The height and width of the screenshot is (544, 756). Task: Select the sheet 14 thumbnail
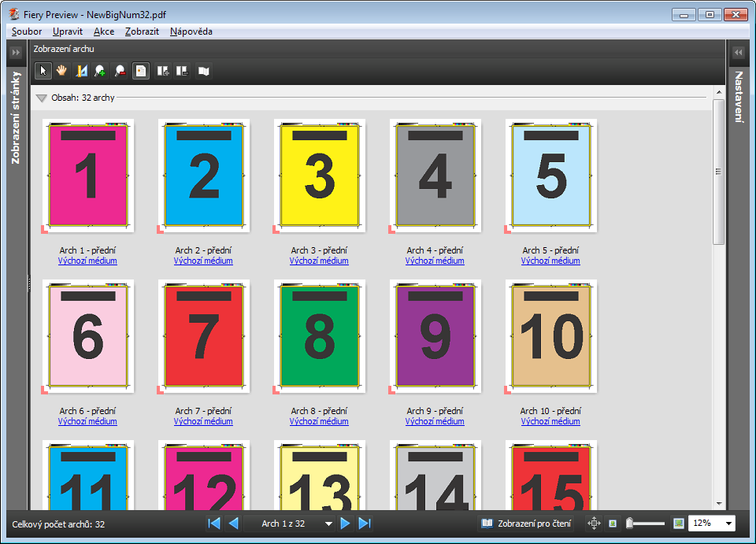[435, 475]
